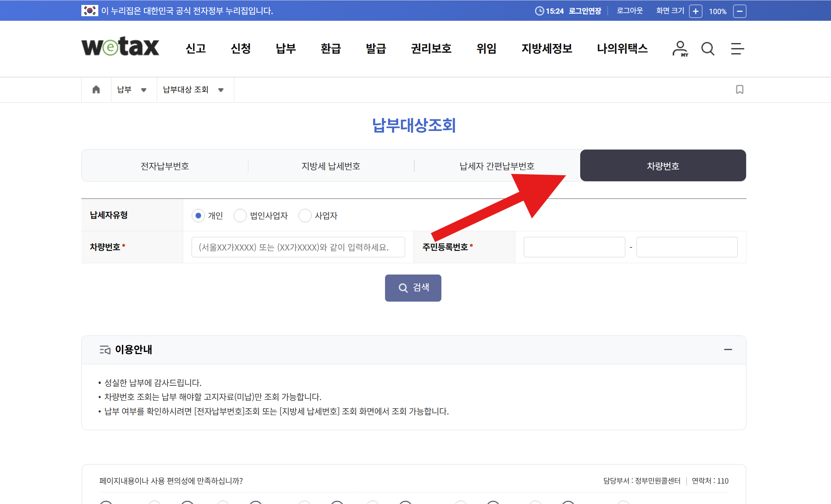The height and width of the screenshot is (504, 831).
Task: Open the hamburger menu icon
Action: click(737, 49)
